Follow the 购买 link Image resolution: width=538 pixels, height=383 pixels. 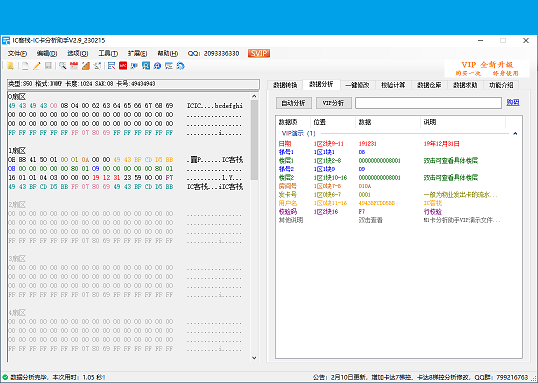(x=513, y=102)
